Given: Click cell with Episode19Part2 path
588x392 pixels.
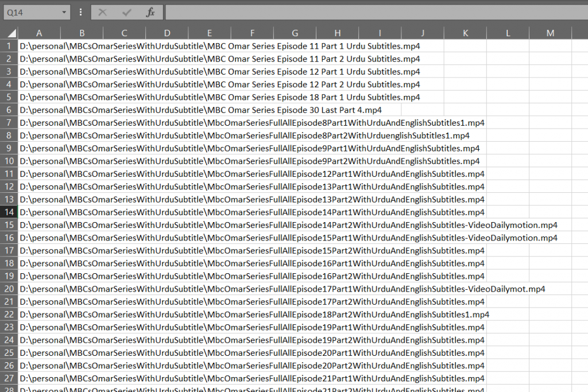Looking at the screenshot, I should coord(252,340).
